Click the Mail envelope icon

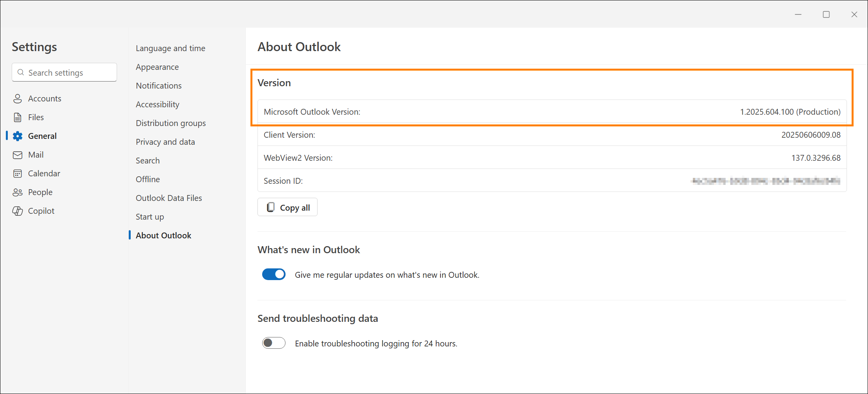pos(18,155)
